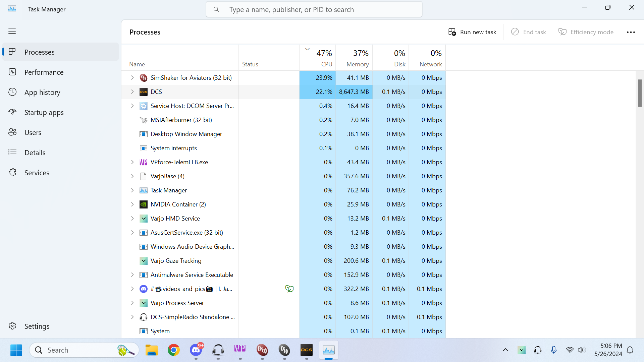Click the process list vertical scrollbar
Screen dimensions: 644x362
pos(640,93)
